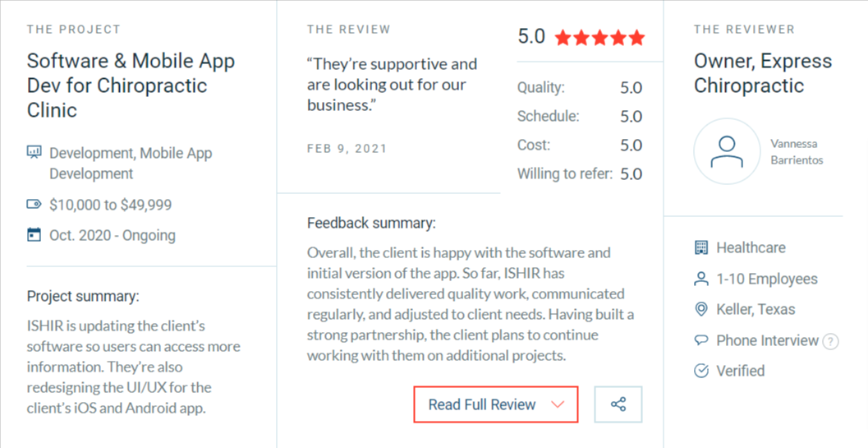This screenshot has width=868, height=448.
Task: Click the Verified checkmark icon
Action: (701, 371)
